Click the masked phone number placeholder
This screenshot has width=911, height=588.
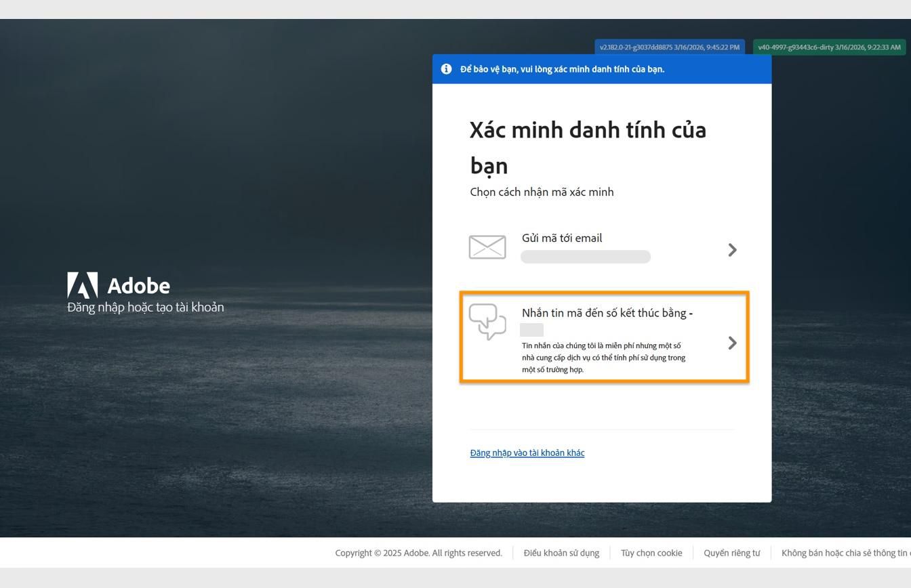pos(531,330)
